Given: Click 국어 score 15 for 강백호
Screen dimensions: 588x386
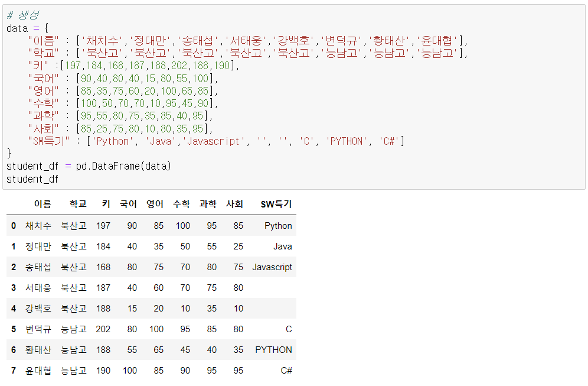Looking at the screenshot, I should click(132, 309).
